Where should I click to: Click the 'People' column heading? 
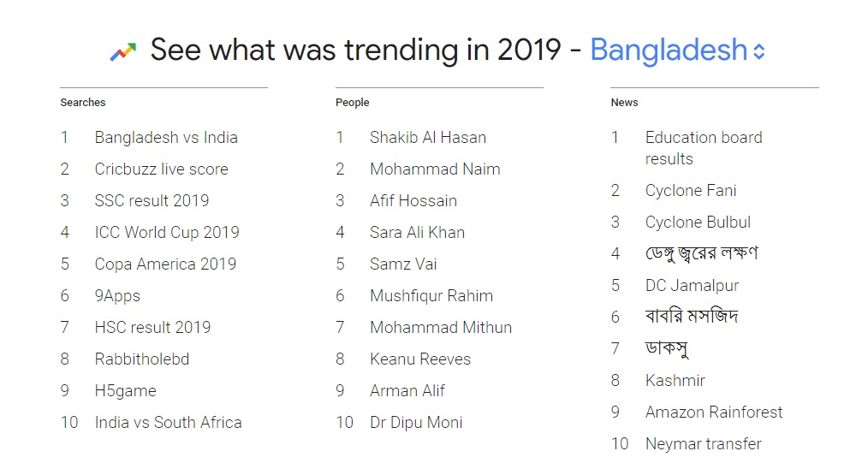point(352,103)
